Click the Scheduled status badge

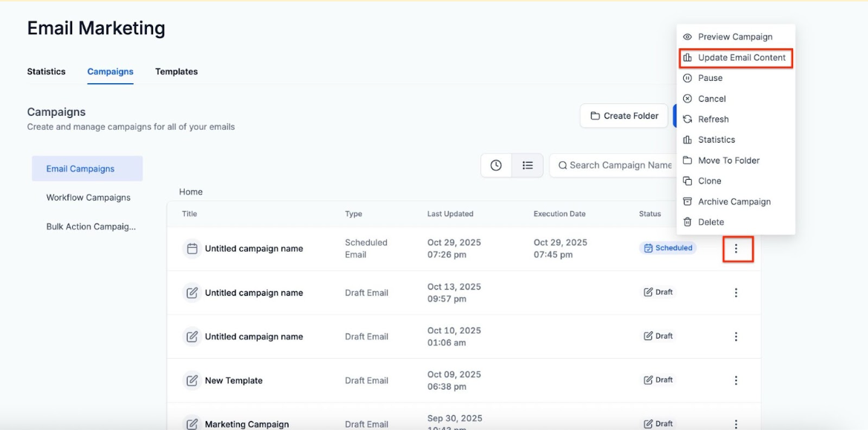click(x=668, y=248)
